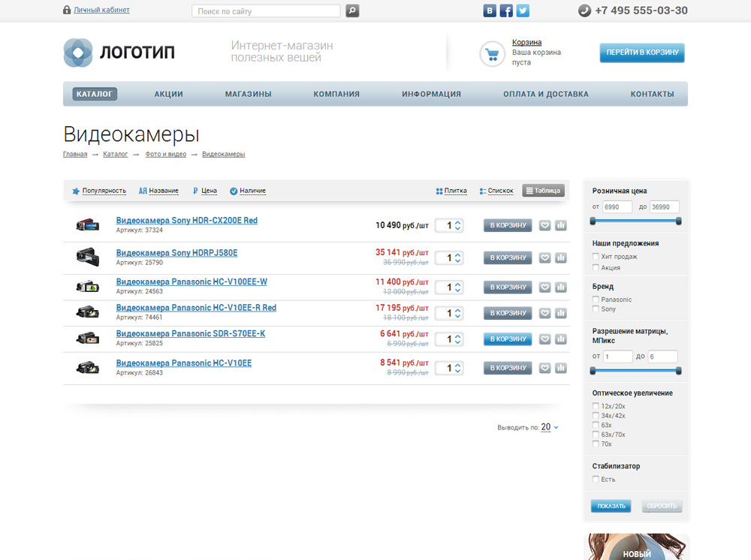Compare the Panasonic HC-V10EE-R Red camera

pos(561,313)
